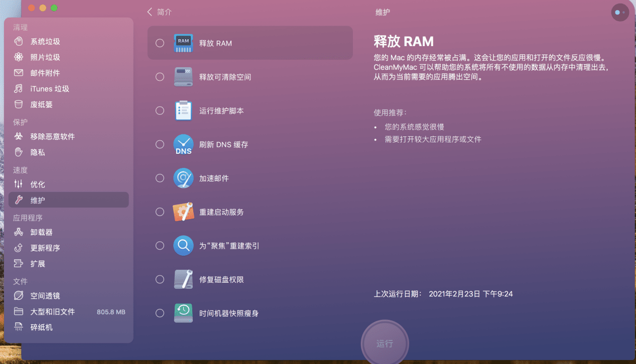This screenshot has width=636, height=364.
Task: Click the 维护 title at window top
Action: (383, 12)
